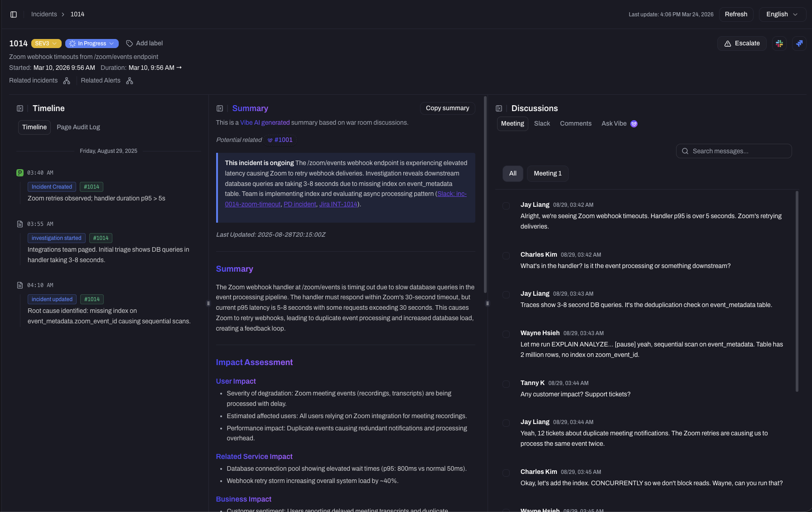Click the Summary/Discussions resize handle
Image resolution: width=812 pixels, height=512 pixels.
[x=488, y=303]
